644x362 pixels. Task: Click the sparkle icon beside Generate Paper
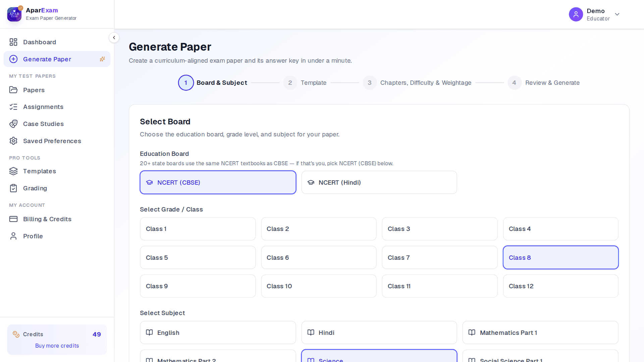(x=102, y=59)
